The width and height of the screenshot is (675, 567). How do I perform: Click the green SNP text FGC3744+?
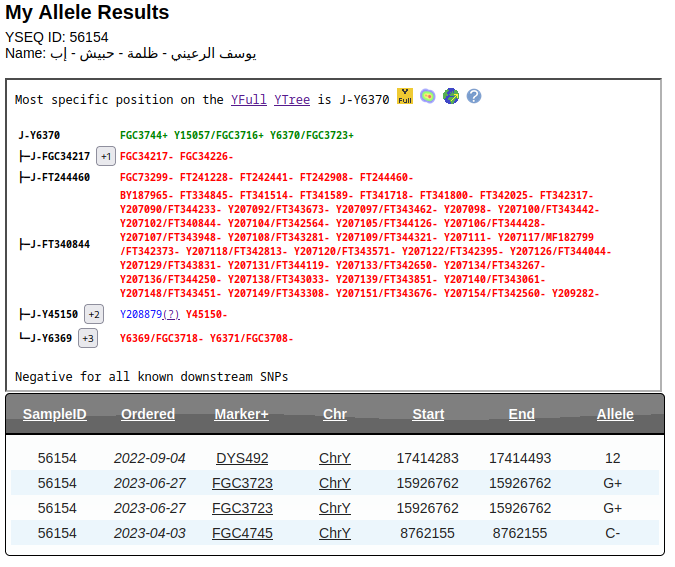pos(144,135)
